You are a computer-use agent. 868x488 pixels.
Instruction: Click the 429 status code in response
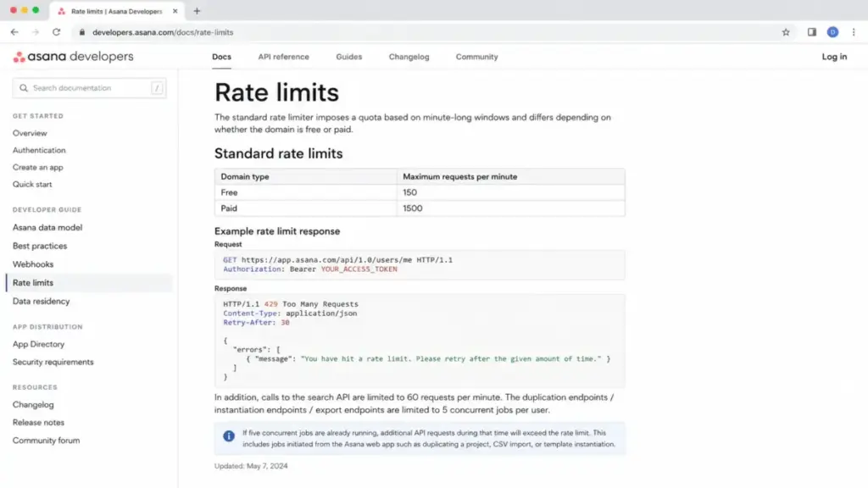click(270, 304)
